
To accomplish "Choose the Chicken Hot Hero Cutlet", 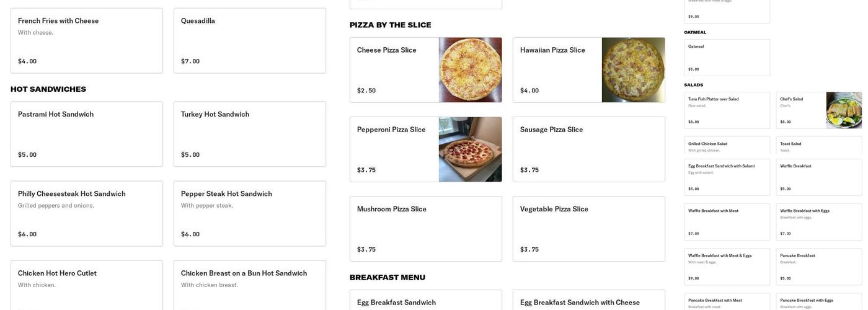I will [x=86, y=285].
